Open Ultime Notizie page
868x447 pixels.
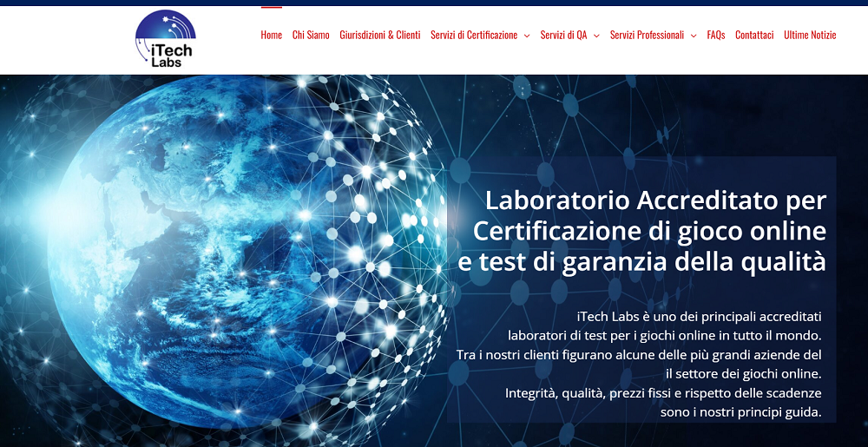coord(810,35)
